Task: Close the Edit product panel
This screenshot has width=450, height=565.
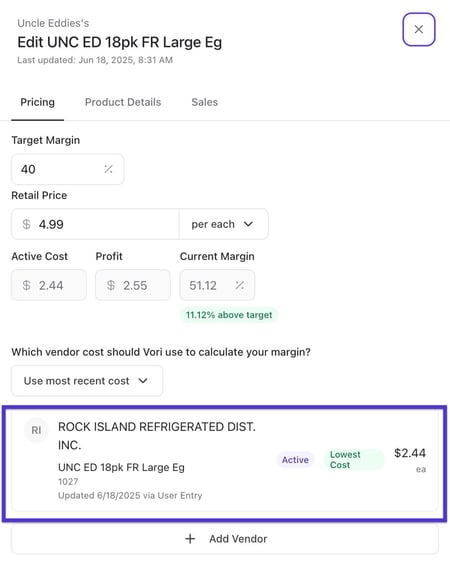Action: click(x=418, y=30)
